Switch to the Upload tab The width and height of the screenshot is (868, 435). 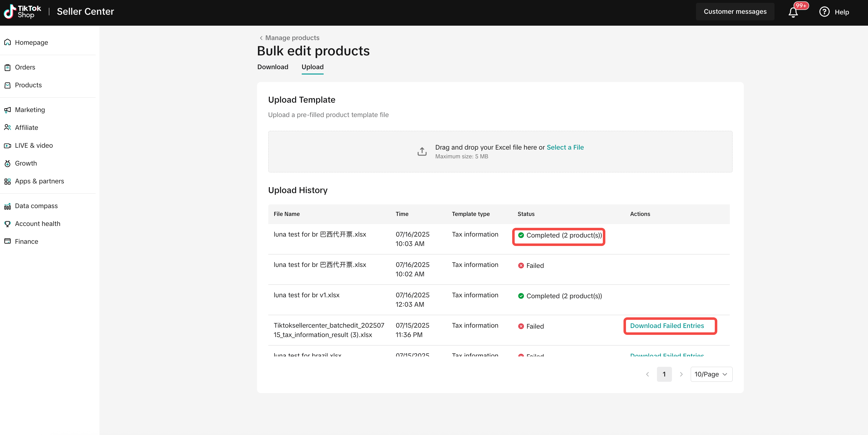[x=312, y=67]
